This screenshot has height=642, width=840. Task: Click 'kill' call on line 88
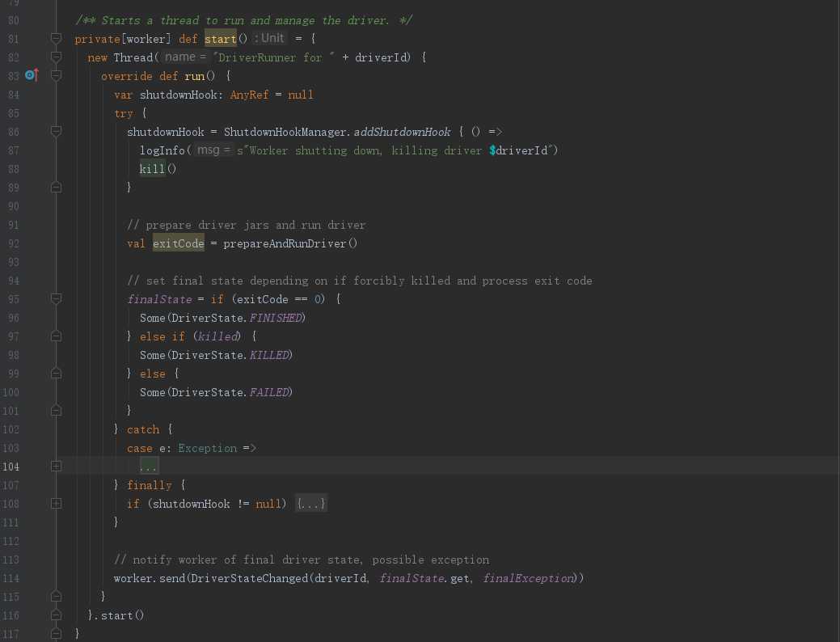point(152,169)
